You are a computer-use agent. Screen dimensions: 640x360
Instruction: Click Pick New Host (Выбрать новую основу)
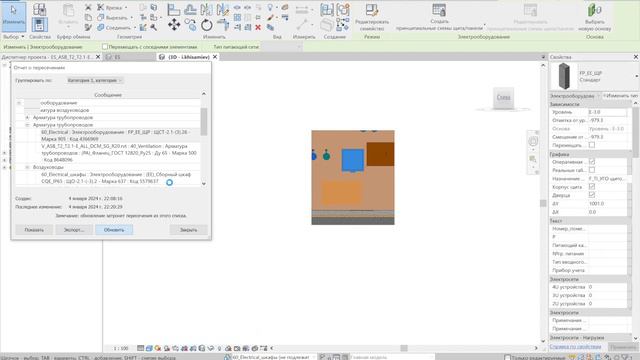click(595, 17)
